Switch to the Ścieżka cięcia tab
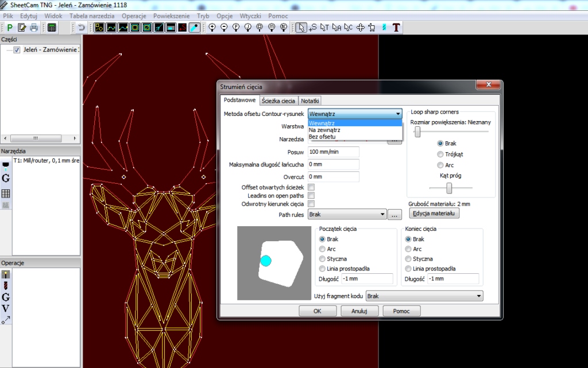The width and height of the screenshot is (588, 368). [278, 100]
